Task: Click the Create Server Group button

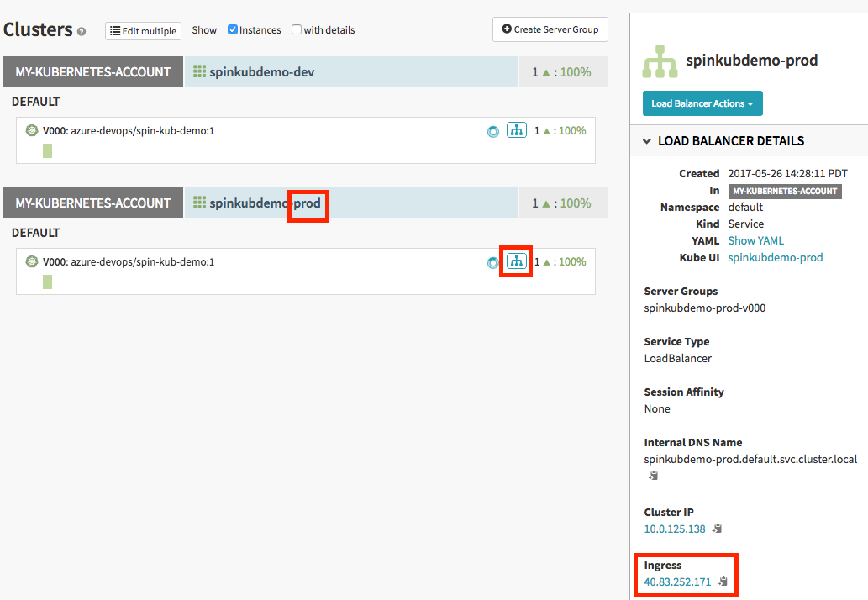Action: tap(550, 29)
